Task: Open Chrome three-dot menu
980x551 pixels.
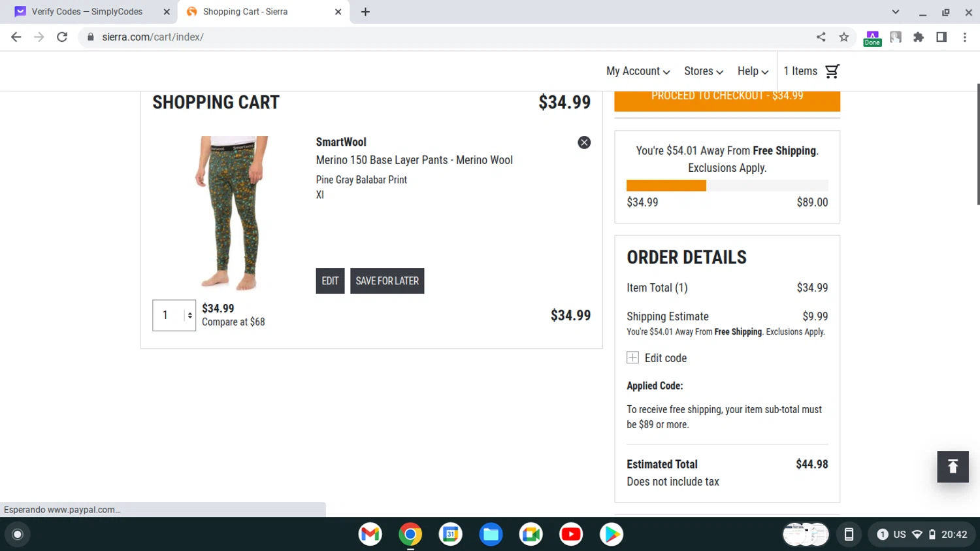Action: coord(965,37)
